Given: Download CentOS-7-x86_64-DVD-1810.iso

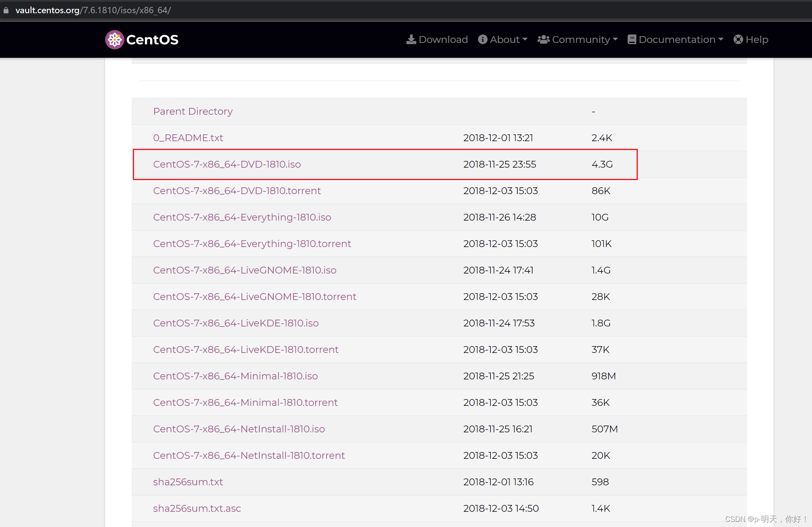Looking at the screenshot, I should (227, 164).
